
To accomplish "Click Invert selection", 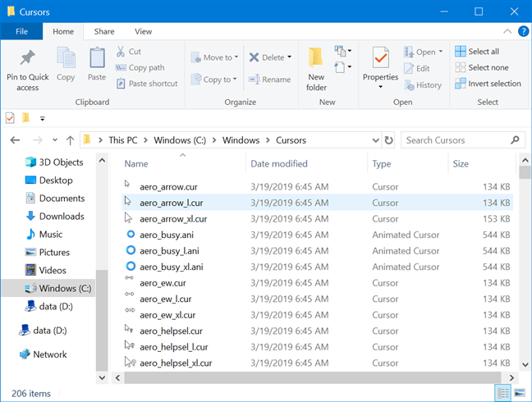I will pyautogui.click(x=488, y=84).
